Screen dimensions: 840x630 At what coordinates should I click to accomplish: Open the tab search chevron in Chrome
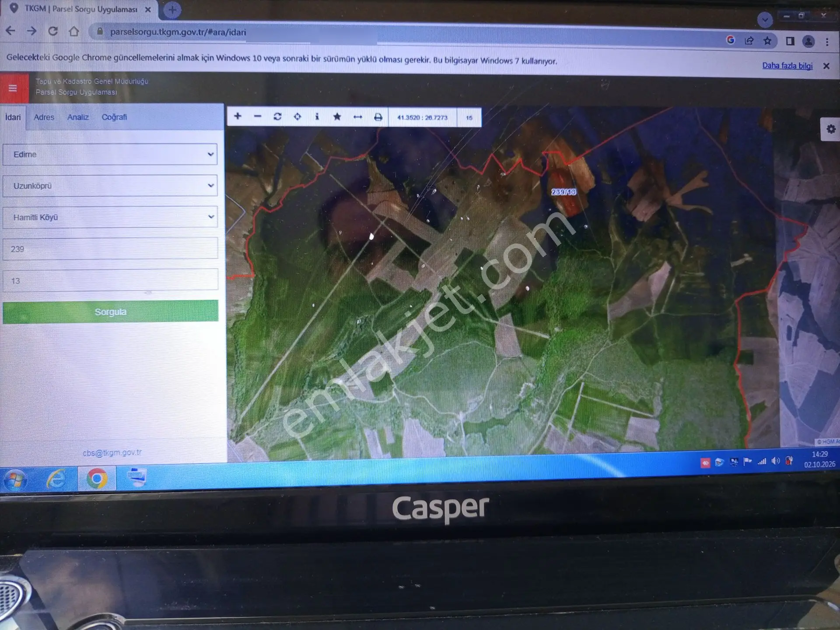tap(765, 20)
